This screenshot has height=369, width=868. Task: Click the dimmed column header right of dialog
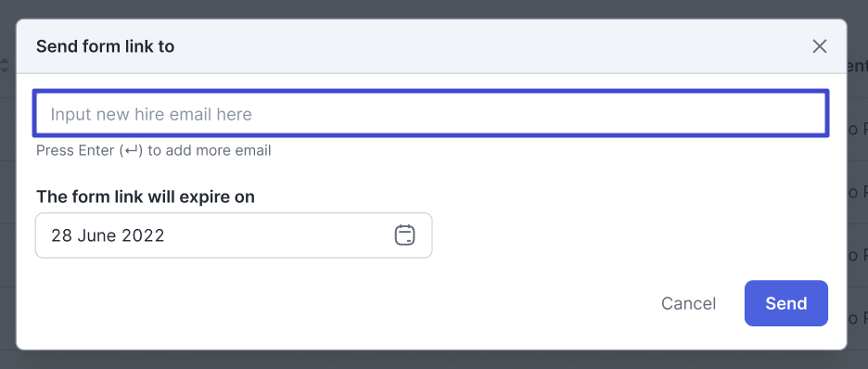coord(858,66)
